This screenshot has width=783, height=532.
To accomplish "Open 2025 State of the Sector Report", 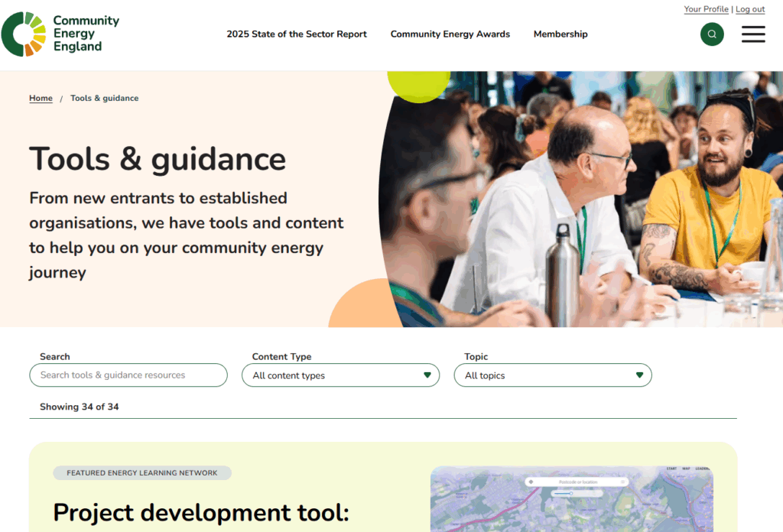I will point(297,34).
